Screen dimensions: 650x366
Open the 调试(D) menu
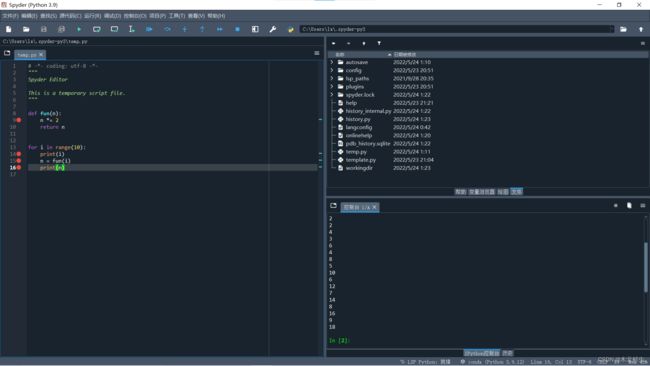[112, 16]
